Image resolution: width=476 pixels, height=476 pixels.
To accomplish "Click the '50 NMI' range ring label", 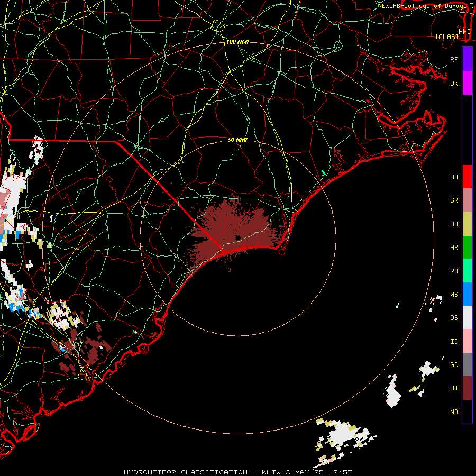I will tap(237, 140).
